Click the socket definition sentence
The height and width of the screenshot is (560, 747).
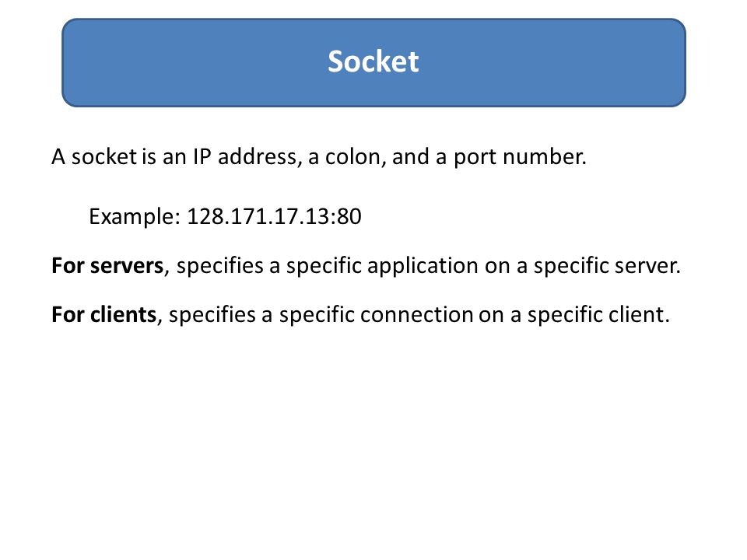319,157
